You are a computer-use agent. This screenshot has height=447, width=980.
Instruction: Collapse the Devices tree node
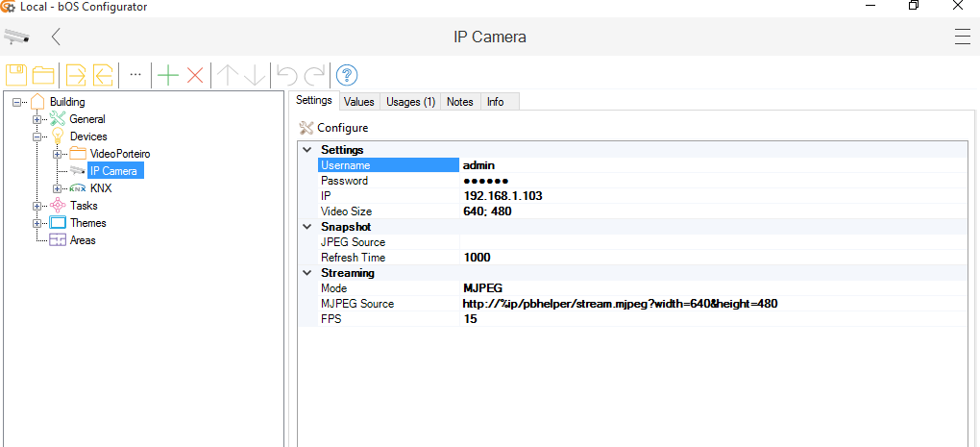tap(37, 137)
